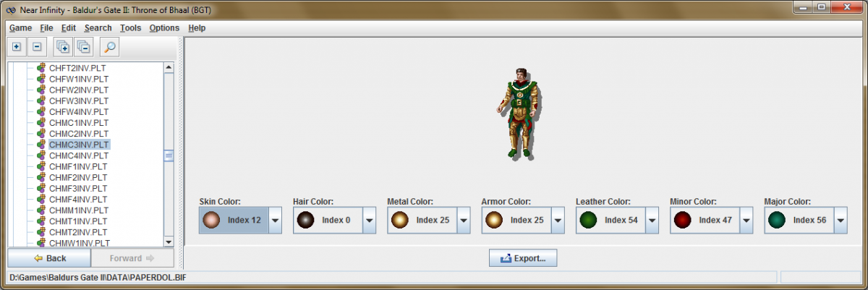
Task: Click the expand selected node toolbar icon
Action: [x=17, y=47]
